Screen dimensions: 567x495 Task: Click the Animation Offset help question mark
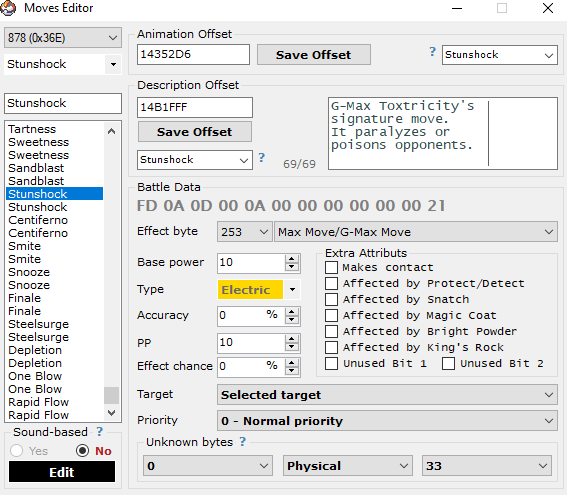pos(432,52)
